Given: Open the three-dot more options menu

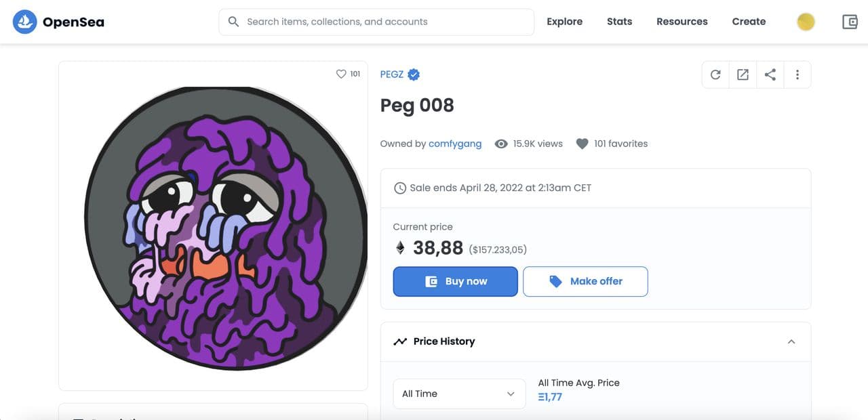Looking at the screenshot, I should tap(797, 75).
